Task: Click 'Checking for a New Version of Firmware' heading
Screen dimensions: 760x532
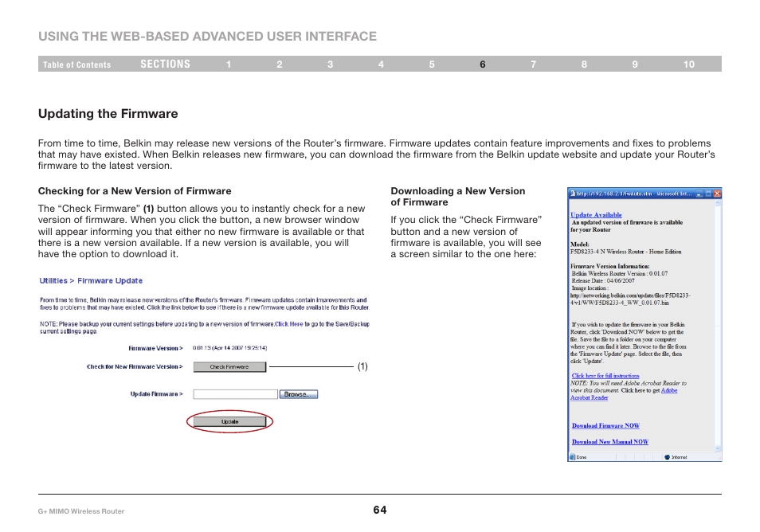Action: [135, 191]
